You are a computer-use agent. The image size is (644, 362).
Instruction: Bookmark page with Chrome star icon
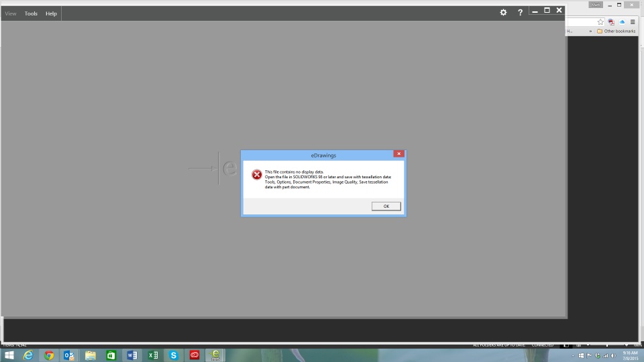click(600, 22)
